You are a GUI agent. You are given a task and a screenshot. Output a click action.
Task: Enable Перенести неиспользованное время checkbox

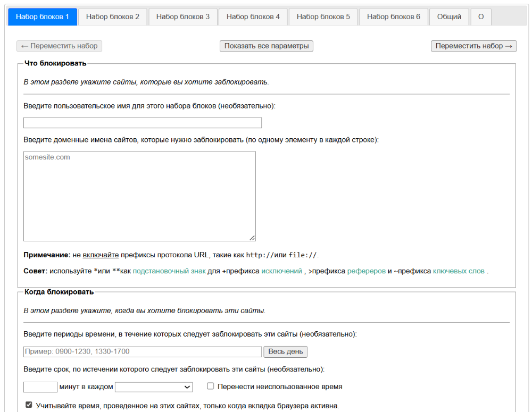point(211,386)
